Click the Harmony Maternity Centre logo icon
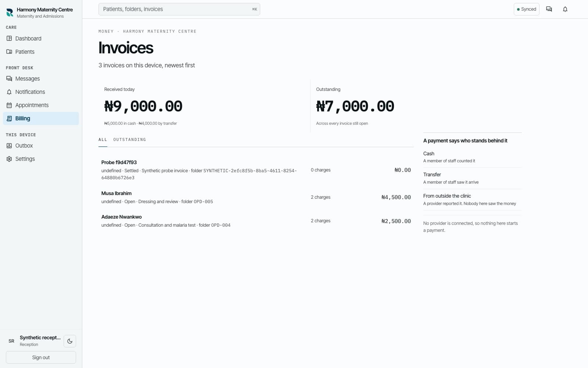588x368 pixels. 10,13
